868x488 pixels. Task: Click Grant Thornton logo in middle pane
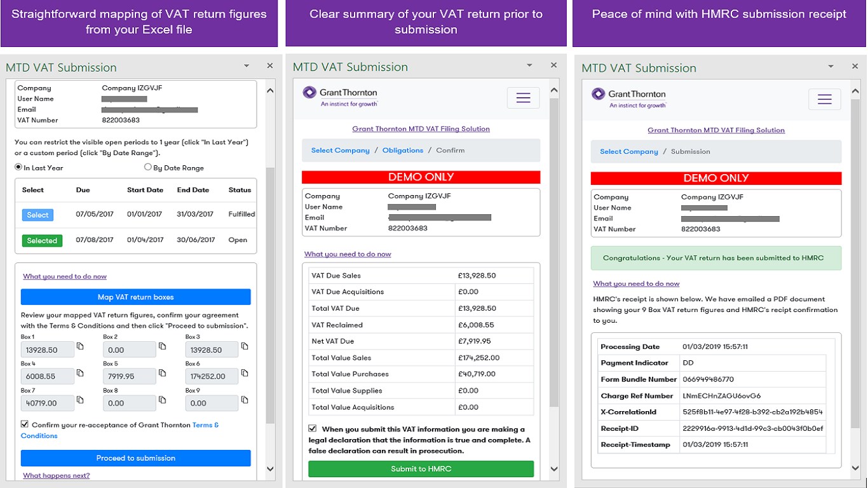click(340, 97)
